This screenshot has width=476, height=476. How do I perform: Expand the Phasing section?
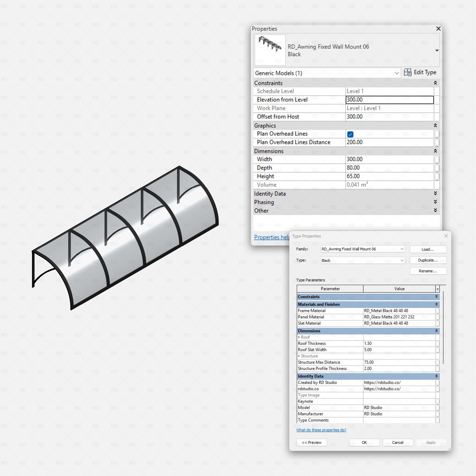click(435, 202)
